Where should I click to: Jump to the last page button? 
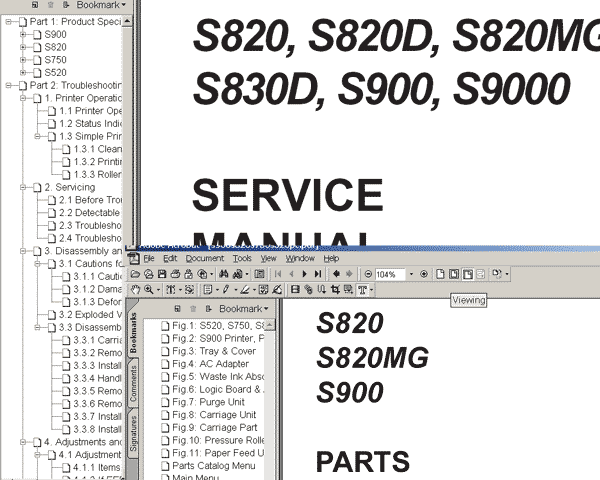click(318, 274)
